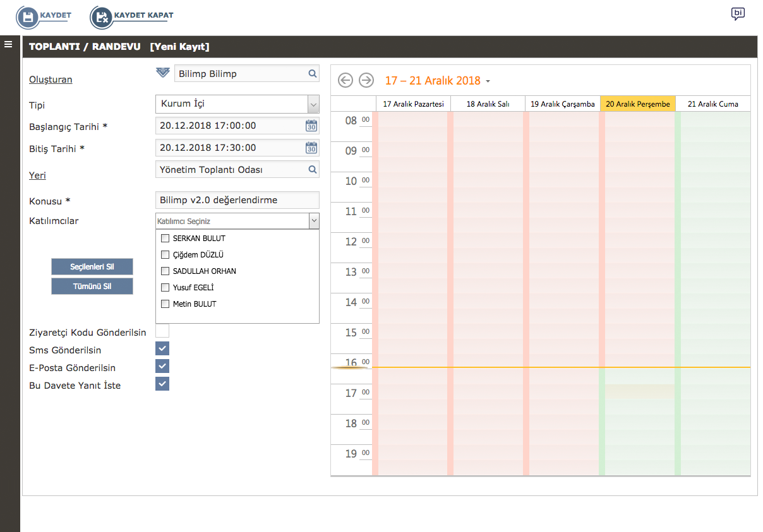The height and width of the screenshot is (532, 763).
Task: Go to next week in calendar
Action: tap(366, 80)
